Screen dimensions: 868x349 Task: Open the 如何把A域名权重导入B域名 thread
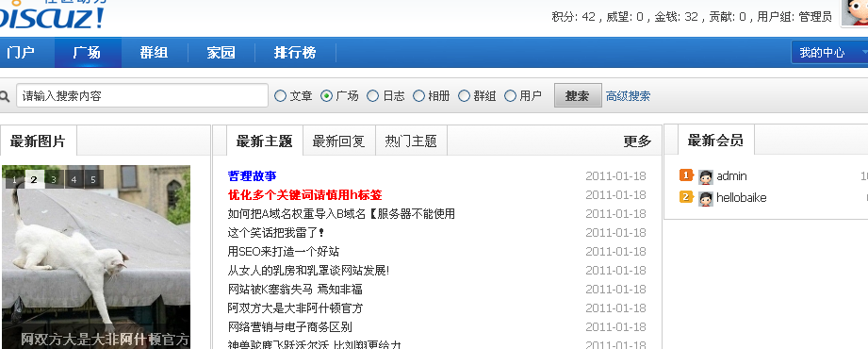341,214
